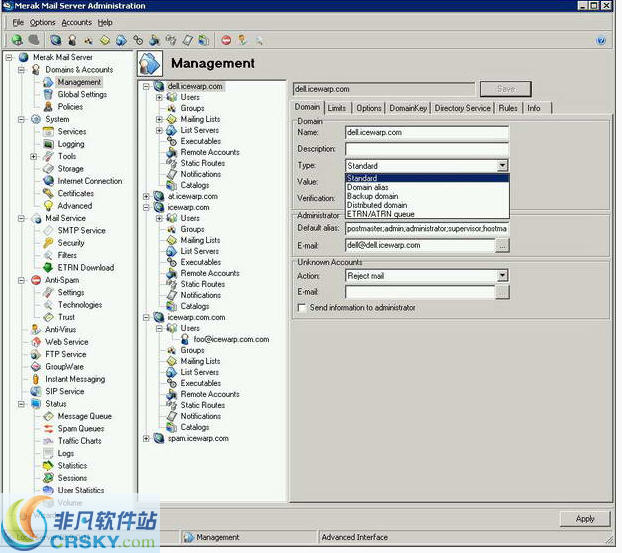Click the Save button

(x=506, y=89)
